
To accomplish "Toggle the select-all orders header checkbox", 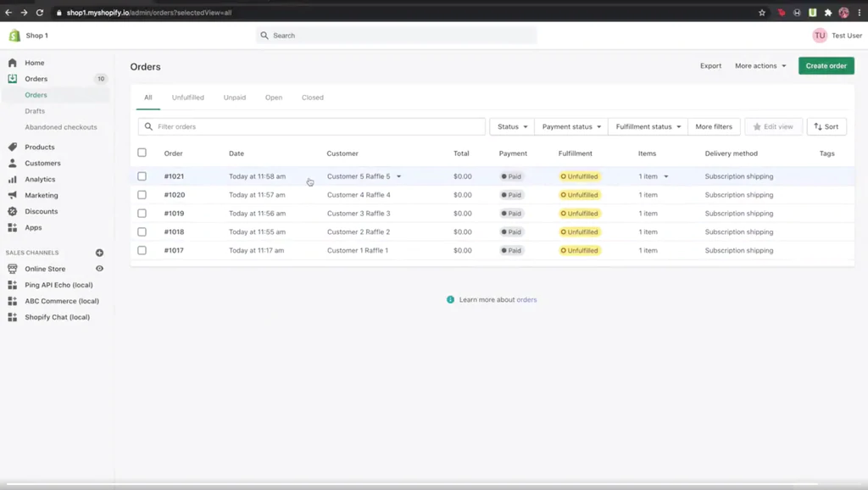I will pos(142,153).
